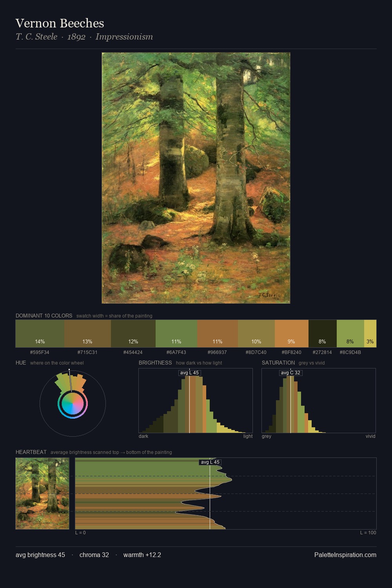Click the SATURATION section heading

(x=278, y=363)
